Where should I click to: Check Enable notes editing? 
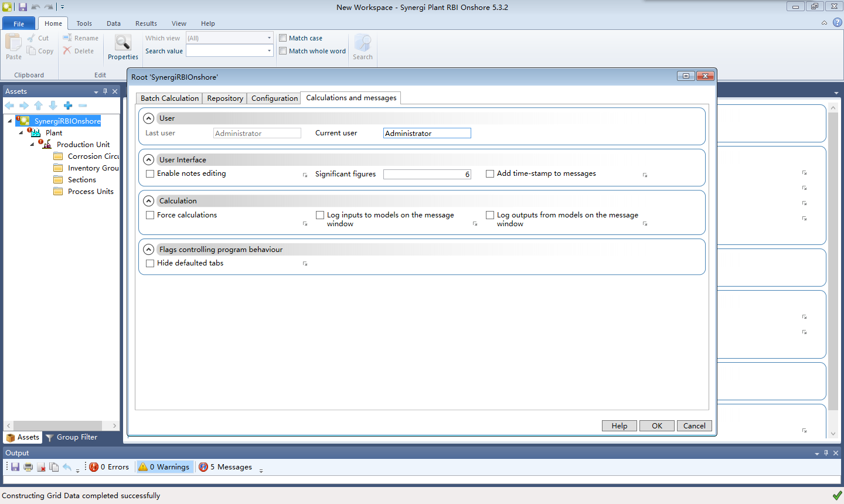(x=150, y=173)
